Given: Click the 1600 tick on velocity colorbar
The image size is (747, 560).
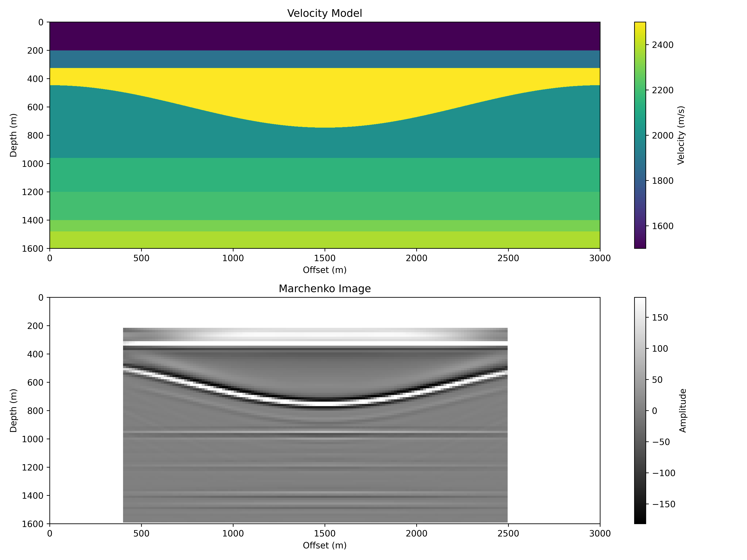Looking at the screenshot, I should (663, 226).
